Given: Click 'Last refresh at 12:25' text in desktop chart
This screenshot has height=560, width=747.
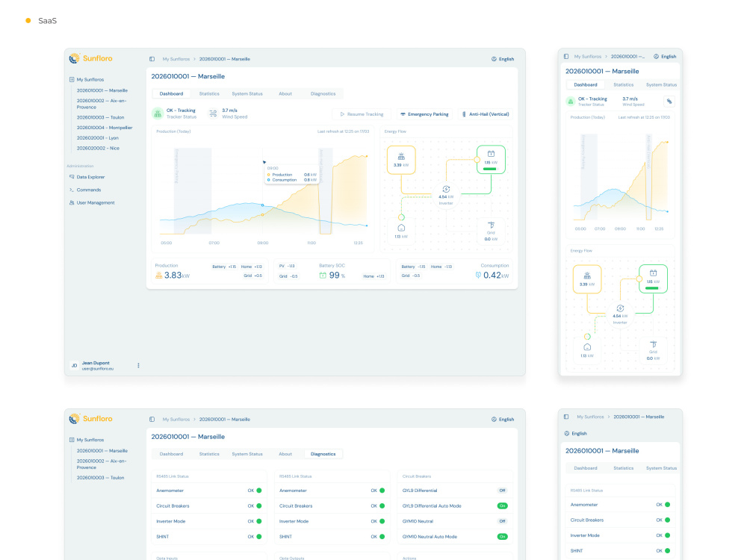Looking at the screenshot, I should [x=343, y=131].
